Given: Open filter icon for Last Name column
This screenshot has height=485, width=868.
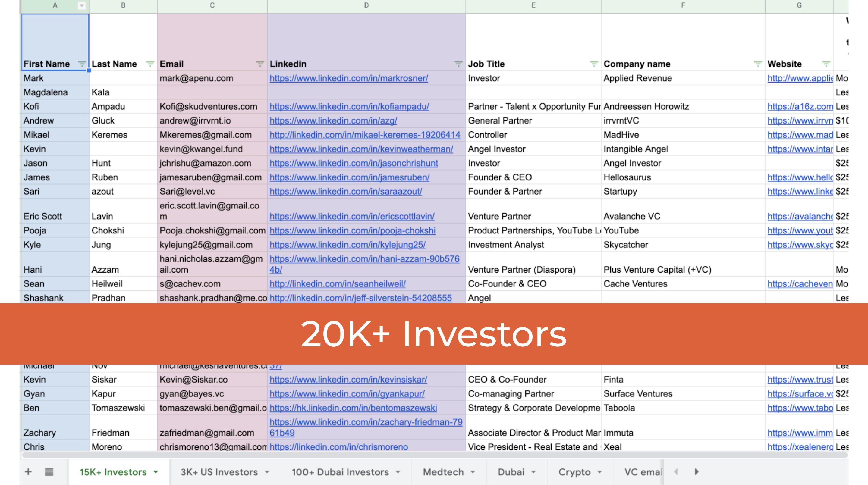Looking at the screenshot, I should click(150, 64).
